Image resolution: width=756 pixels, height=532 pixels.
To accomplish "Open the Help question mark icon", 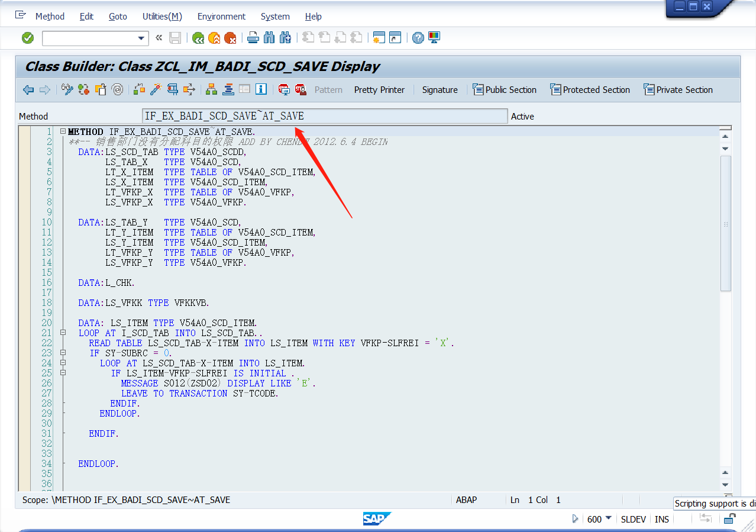I will pyautogui.click(x=417, y=37).
